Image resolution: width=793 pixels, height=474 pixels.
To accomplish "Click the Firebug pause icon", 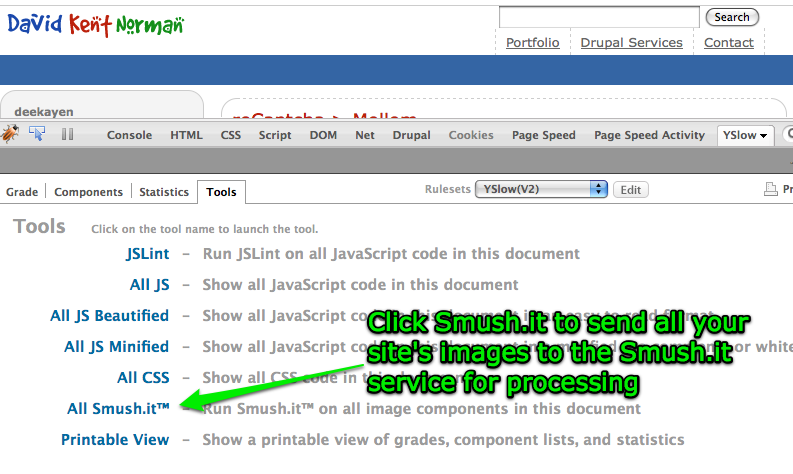I will 67,134.
